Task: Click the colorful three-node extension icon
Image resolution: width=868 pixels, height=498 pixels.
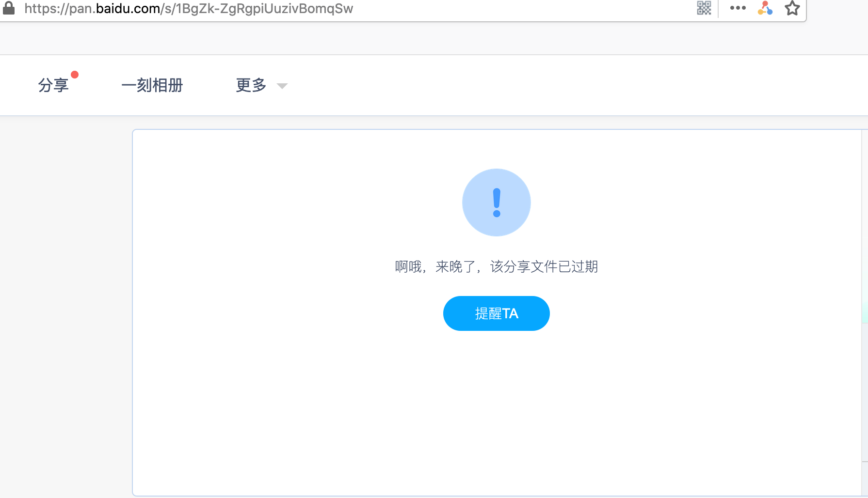Action: [x=765, y=8]
